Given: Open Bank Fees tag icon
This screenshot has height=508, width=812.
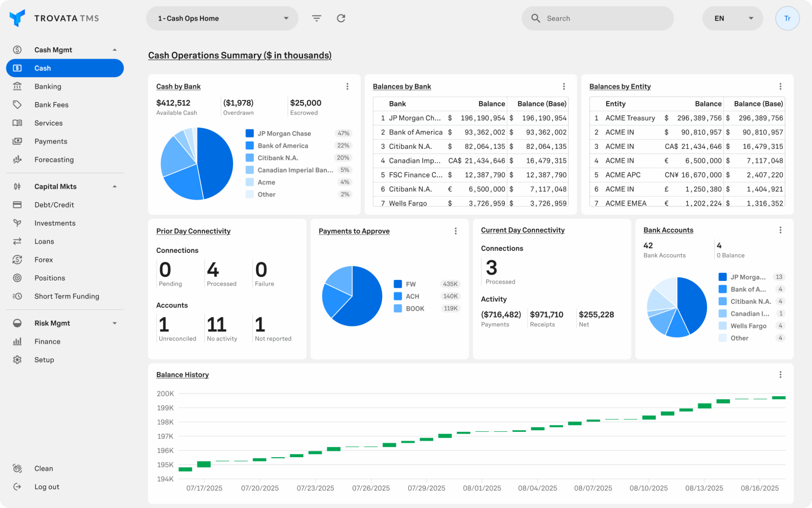Looking at the screenshot, I should click(x=17, y=105).
